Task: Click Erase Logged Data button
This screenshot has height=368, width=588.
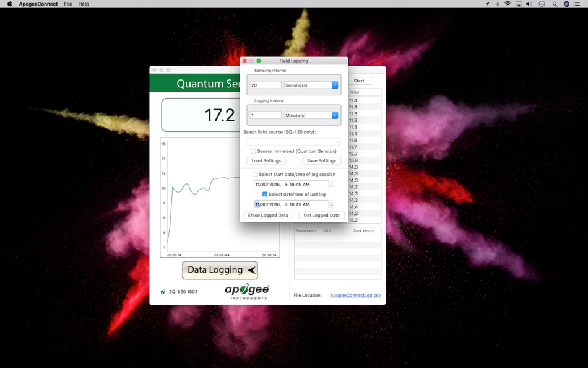Action: 268,216
